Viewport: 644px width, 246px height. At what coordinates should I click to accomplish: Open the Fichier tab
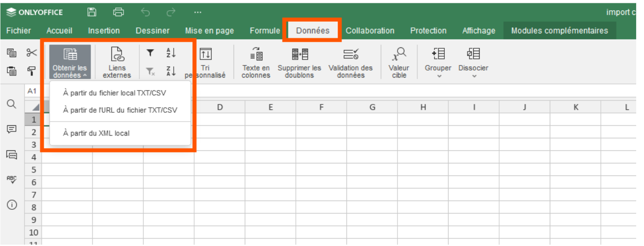19,31
